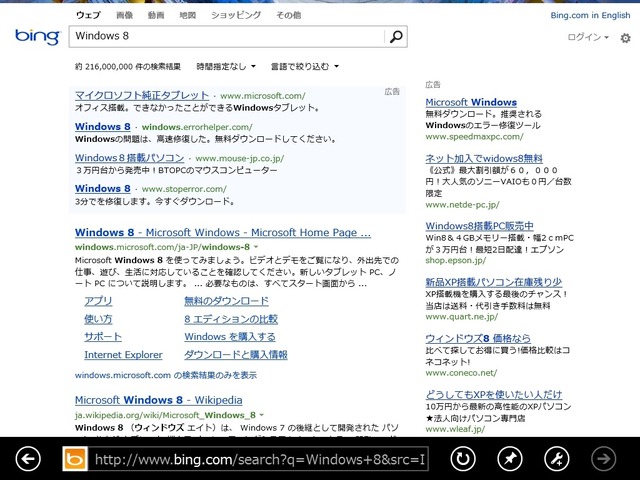Click in the search box containing Windows 8

tap(227, 36)
